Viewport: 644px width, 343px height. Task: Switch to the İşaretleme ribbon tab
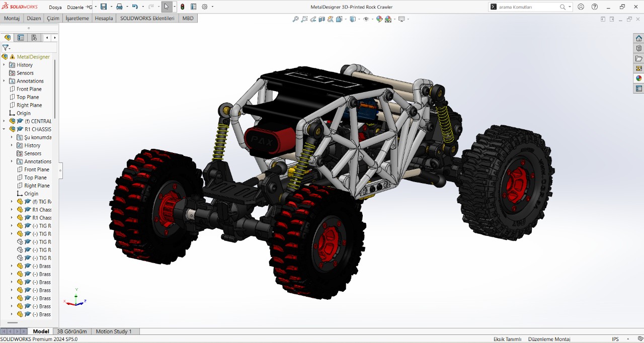pyautogui.click(x=77, y=18)
